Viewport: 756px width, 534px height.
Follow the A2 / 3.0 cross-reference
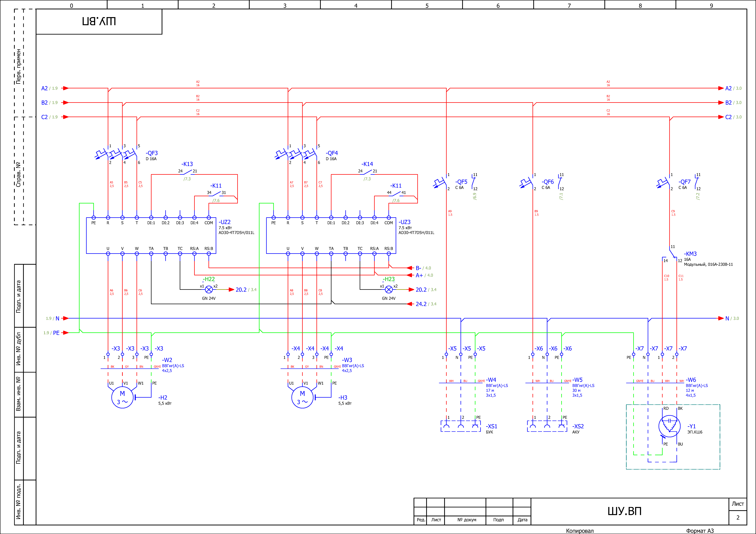733,88
